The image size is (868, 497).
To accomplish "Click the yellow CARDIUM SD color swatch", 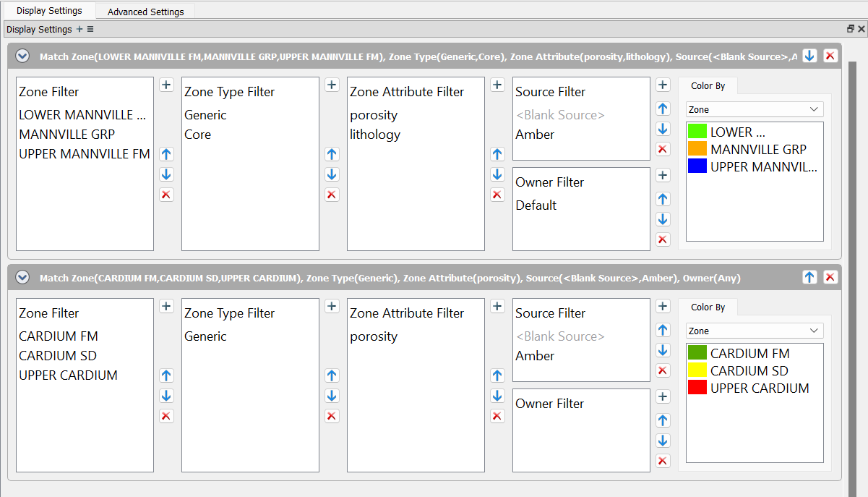I will 697,370.
